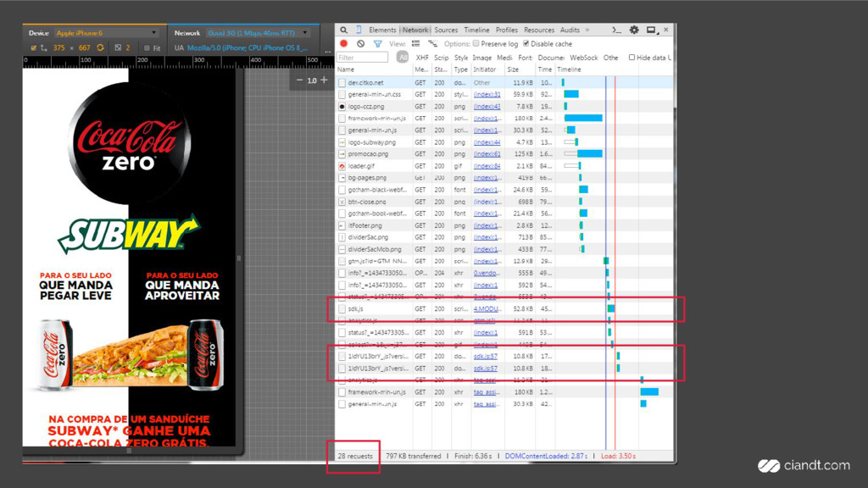This screenshot has height=488, width=868.
Task: Click the Timeline column header
Action: pyautogui.click(x=615, y=69)
